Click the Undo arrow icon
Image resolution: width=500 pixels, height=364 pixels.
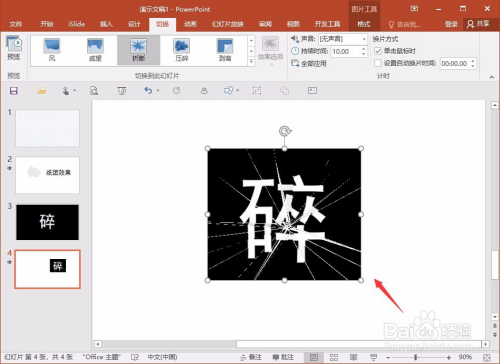point(148,91)
